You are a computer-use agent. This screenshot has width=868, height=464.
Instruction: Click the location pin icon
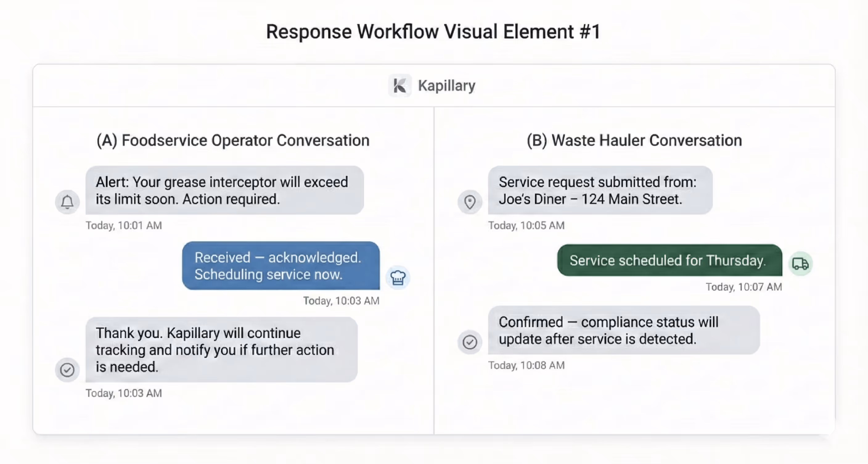470,202
